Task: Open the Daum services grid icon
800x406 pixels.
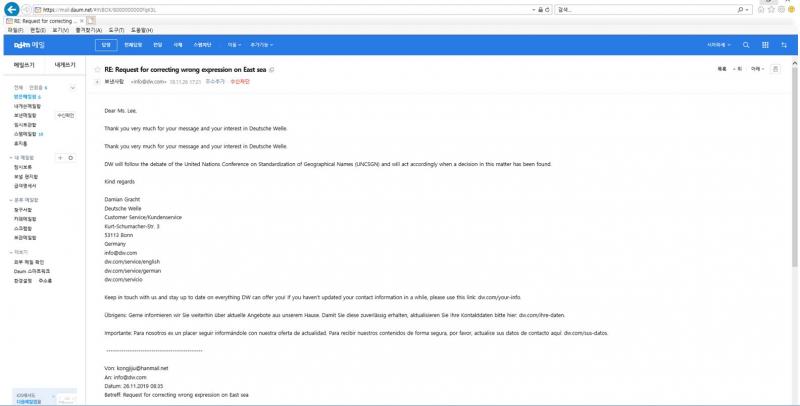Action: [763, 45]
